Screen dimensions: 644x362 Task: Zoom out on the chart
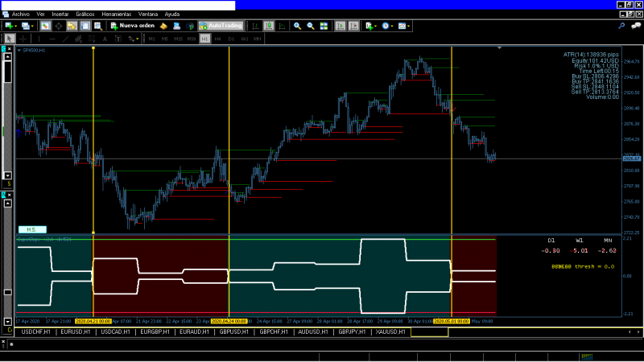pos(311,26)
